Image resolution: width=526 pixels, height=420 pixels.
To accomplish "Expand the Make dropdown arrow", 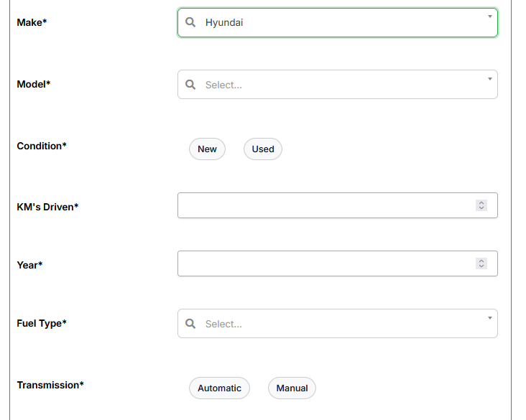I will click(x=489, y=16).
